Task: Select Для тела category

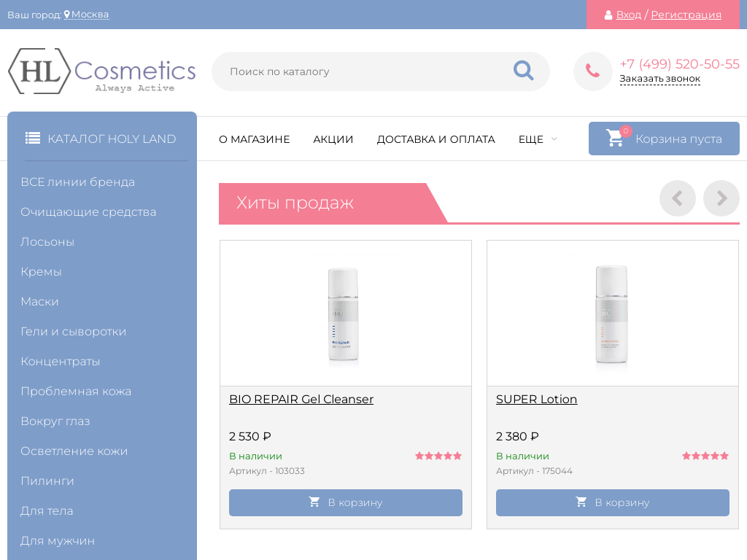Action: click(47, 511)
